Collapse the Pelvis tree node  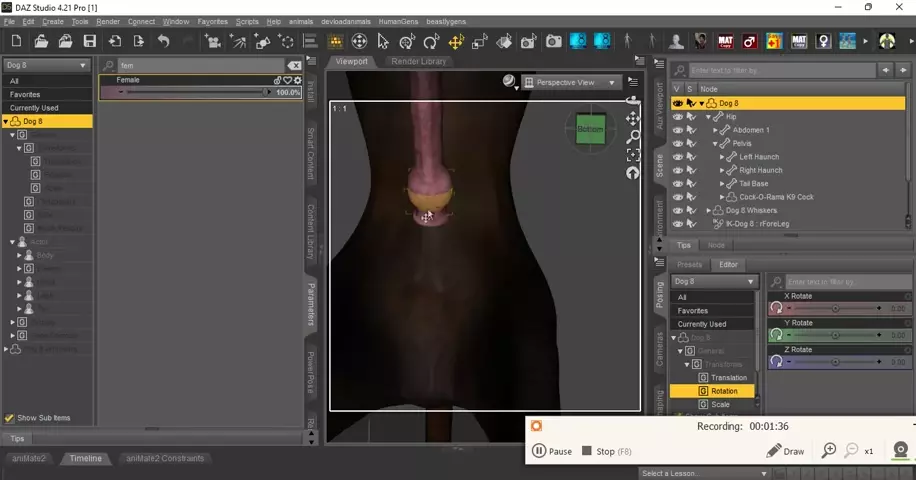click(715, 143)
